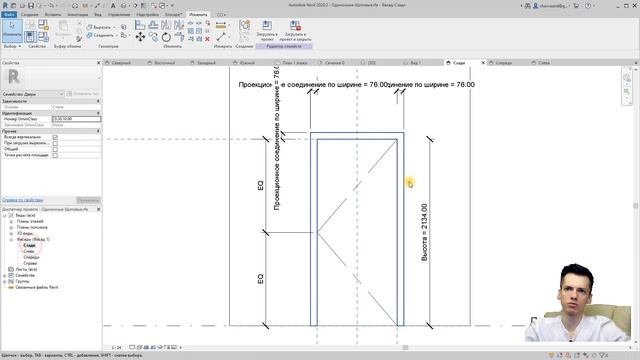Click the aligned dimension Measure icon

tap(221, 25)
